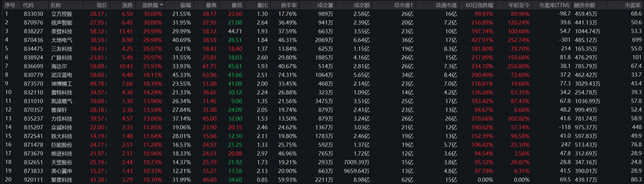
Task: Select stock 海达尔
Action: [59, 66]
